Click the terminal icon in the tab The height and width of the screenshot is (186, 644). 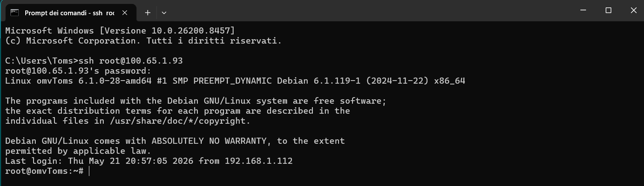click(x=14, y=13)
